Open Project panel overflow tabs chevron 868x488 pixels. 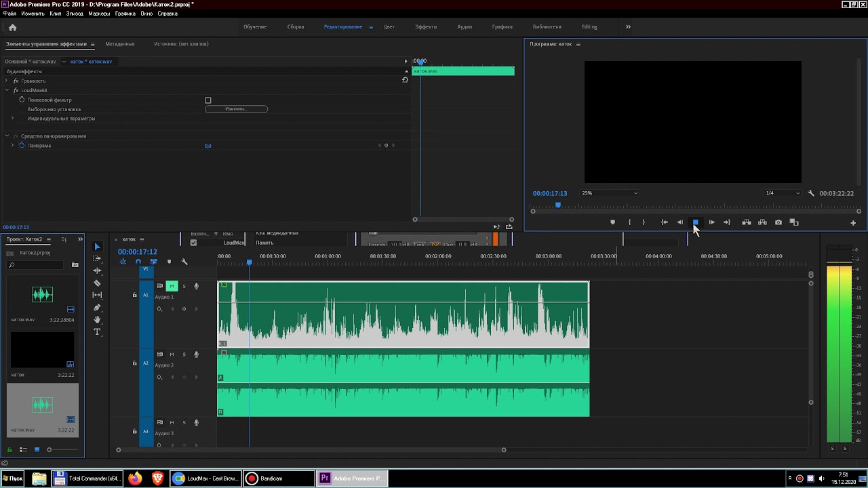80,239
